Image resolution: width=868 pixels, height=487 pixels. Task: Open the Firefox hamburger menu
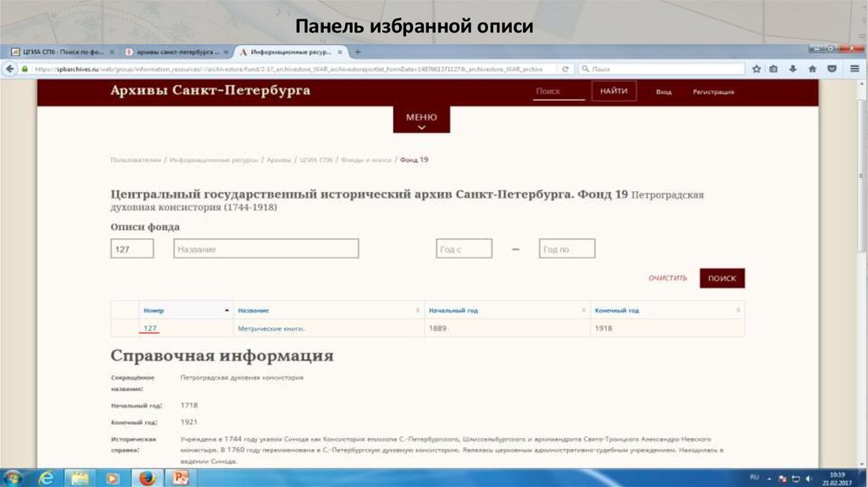click(x=853, y=69)
